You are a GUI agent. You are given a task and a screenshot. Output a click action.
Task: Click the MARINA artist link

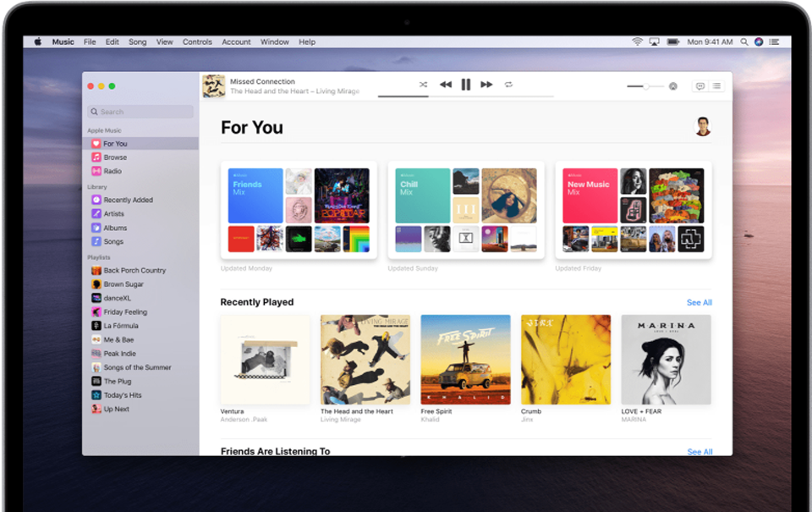(x=634, y=419)
